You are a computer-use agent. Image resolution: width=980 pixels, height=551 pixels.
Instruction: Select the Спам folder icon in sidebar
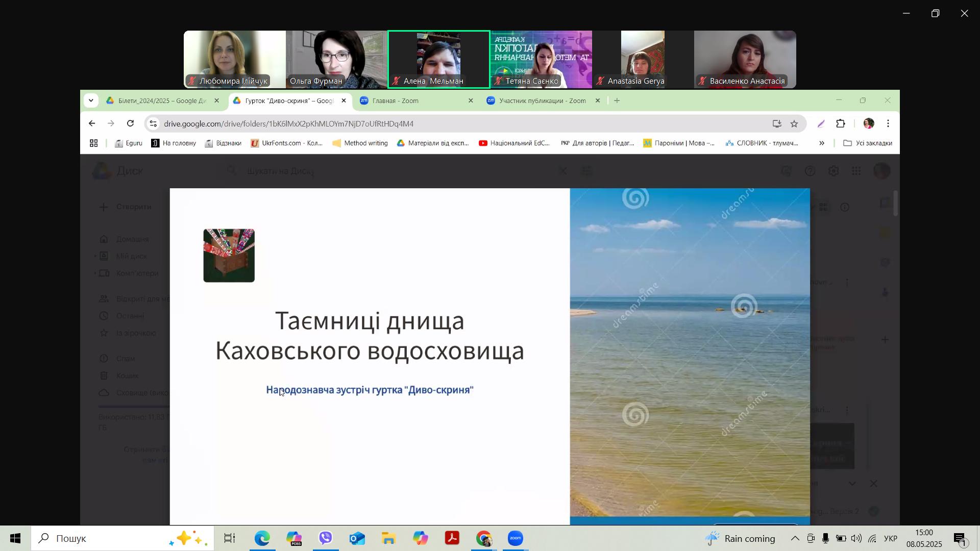coord(105,359)
